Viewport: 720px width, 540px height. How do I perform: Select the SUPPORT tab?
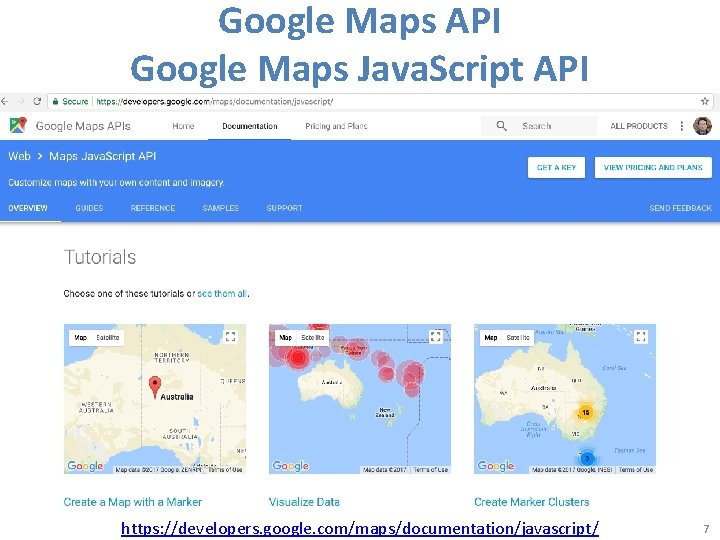click(x=284, y=208)
